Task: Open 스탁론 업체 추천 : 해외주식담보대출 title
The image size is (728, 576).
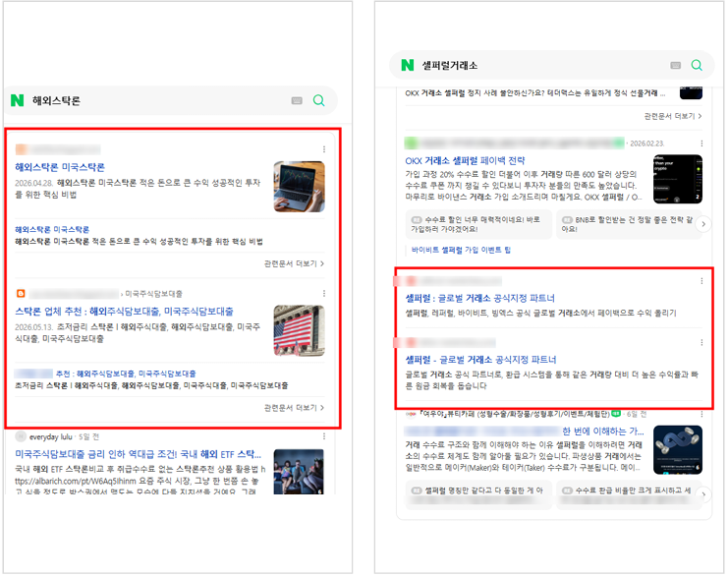Action: [124, 312]
